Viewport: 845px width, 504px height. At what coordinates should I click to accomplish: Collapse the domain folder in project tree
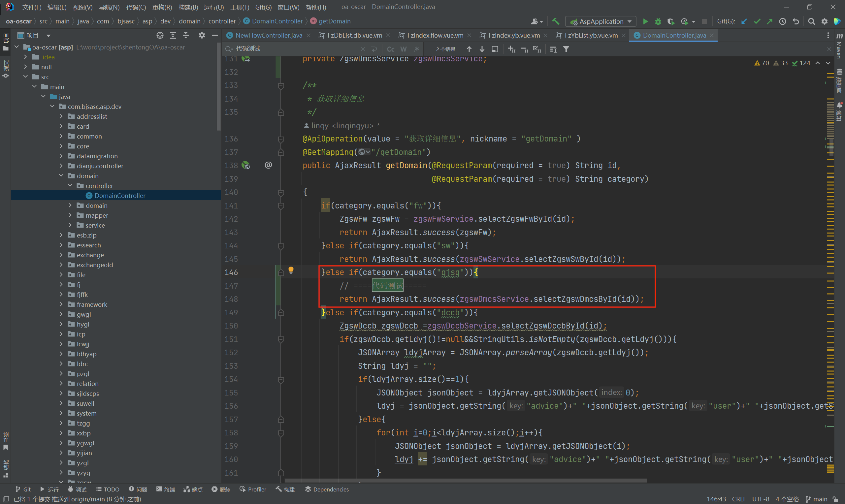(61, 175)
